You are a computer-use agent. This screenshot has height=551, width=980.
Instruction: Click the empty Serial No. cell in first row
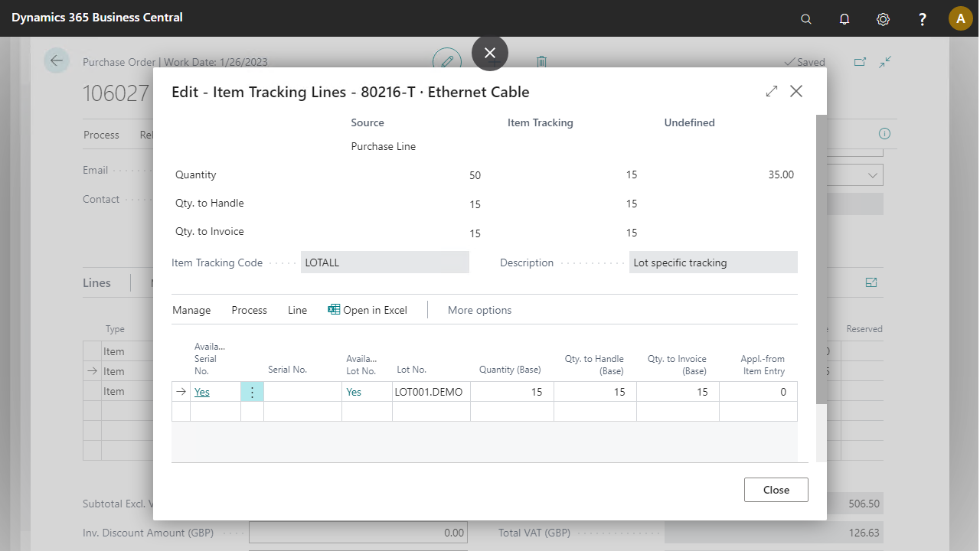(302, 392)
